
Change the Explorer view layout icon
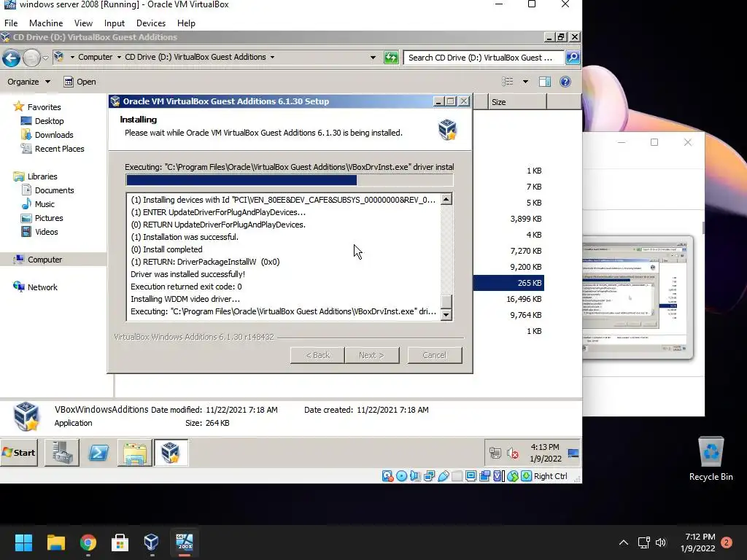tap(508, 82)
